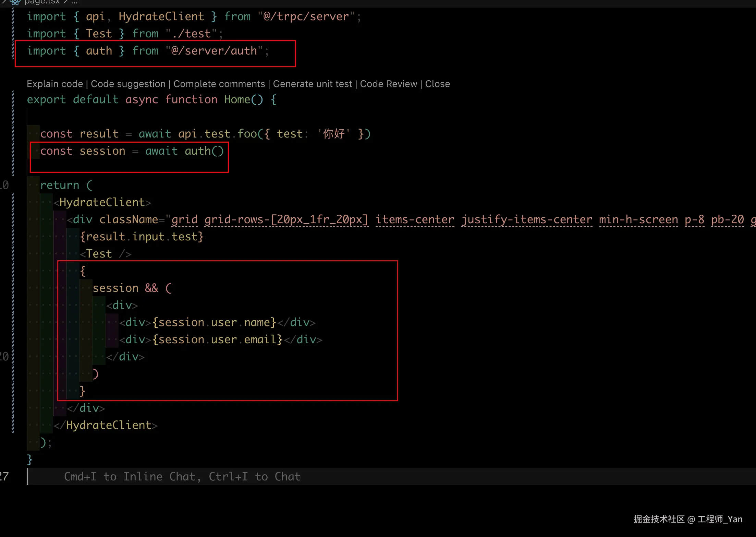Click the React icon in breadcrumb
756x537 pixels.
15,2
